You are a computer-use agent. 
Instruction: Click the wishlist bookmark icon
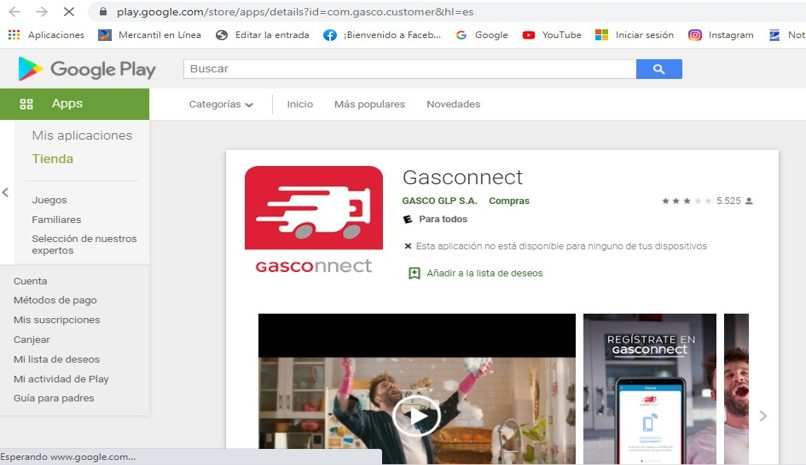pos(414,273)
